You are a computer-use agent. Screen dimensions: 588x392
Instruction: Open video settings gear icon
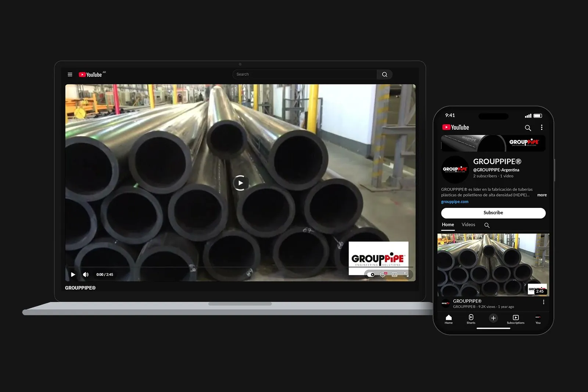pyautogui.click(x=383, y=274)
